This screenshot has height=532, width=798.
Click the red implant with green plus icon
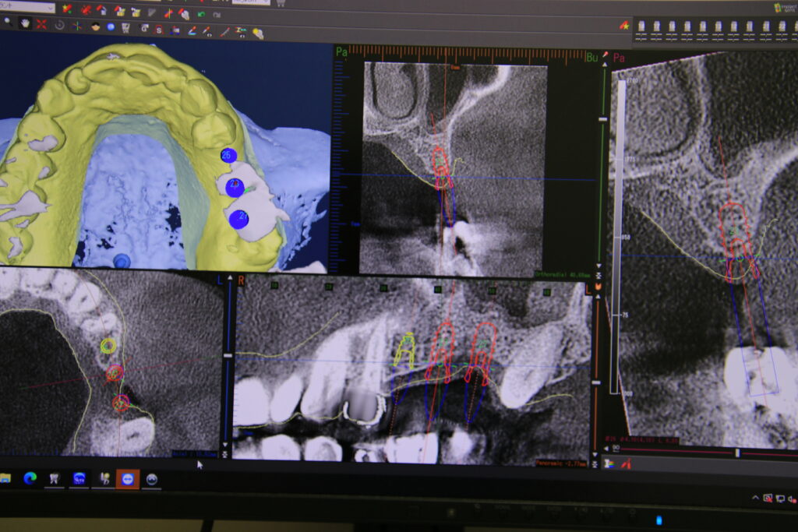pos(67,8)
